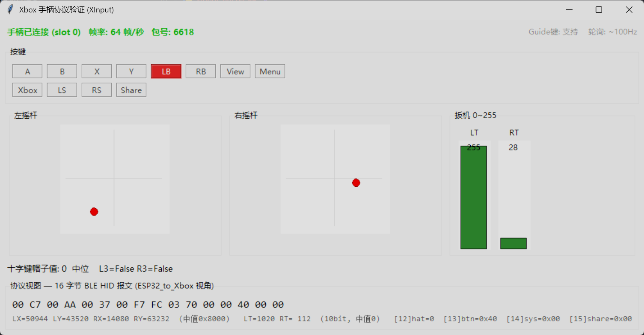The width and height of the screenshot is (644, 335).
Task: Click the hex byte string in protocol view
Action: coord(148,305)
